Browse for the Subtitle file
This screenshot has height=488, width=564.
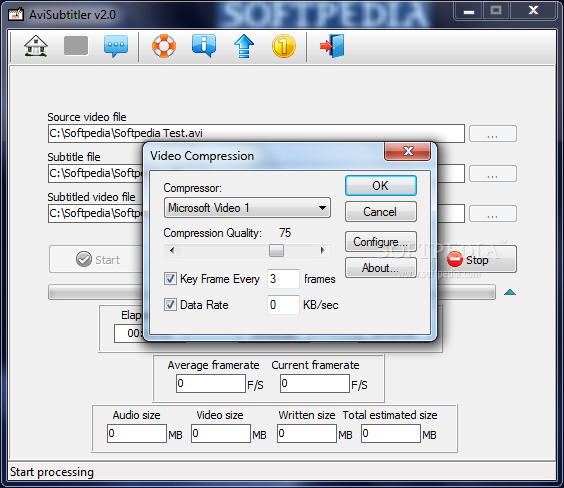click(x=493, y=173)
